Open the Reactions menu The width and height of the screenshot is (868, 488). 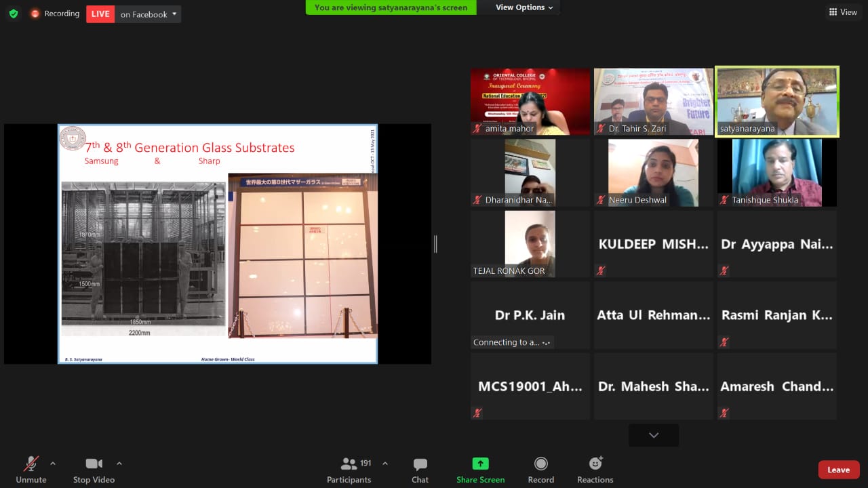click(595, 470)
